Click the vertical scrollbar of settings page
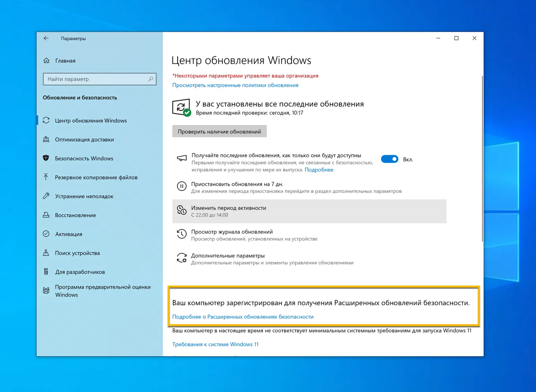The width and height of the screenshot is (536, 392). 482,159
